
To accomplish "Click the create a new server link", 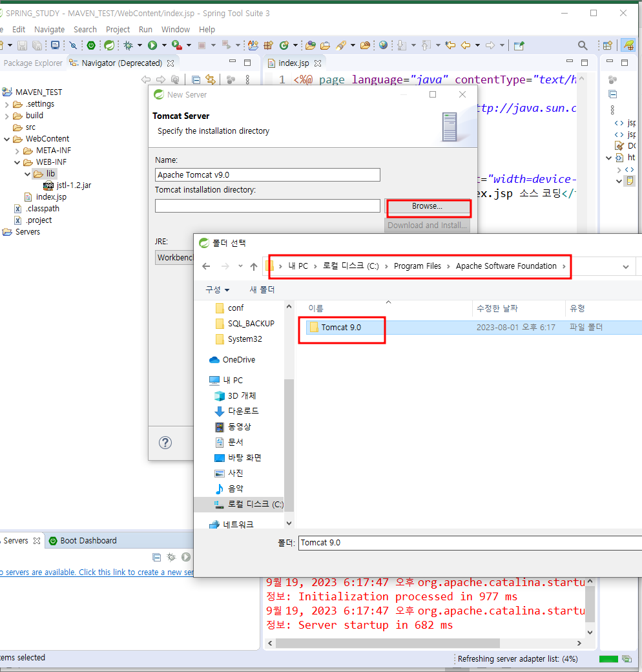I will (96, 572).
